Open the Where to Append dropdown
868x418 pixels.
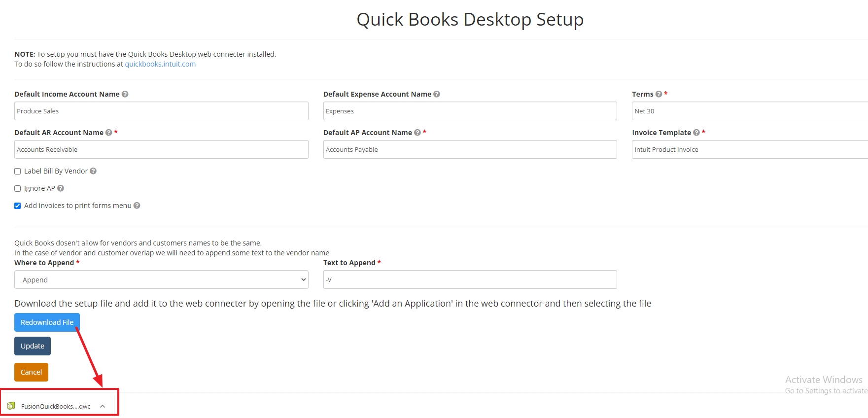click(x=161, y=279)
